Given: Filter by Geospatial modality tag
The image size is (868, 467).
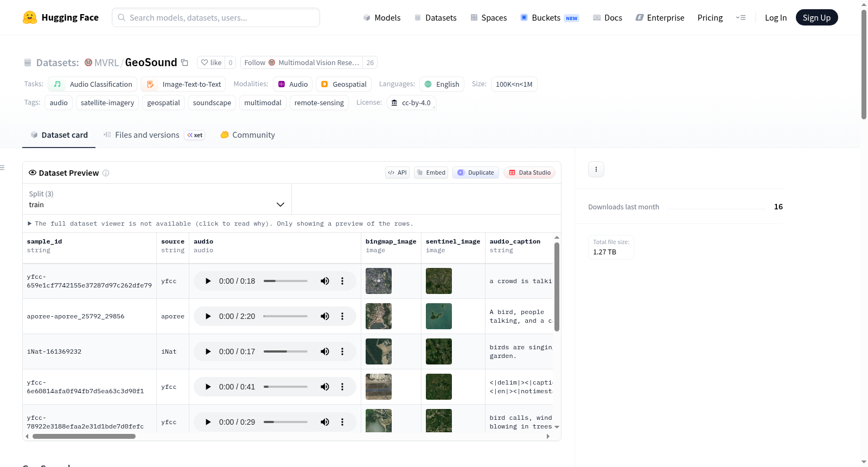Looking at the screenshot, I should pos(344,84).
